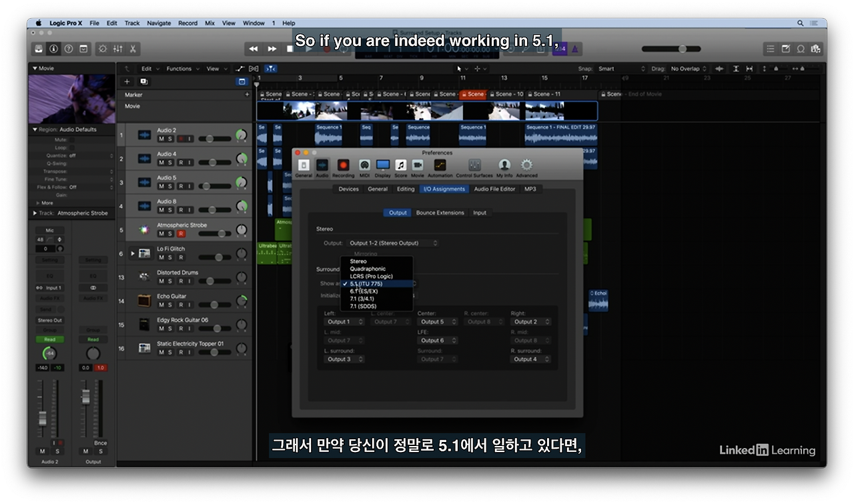Select Score icon in Preferences toolbar
854x504 pixels.
(x=400, y=167)
